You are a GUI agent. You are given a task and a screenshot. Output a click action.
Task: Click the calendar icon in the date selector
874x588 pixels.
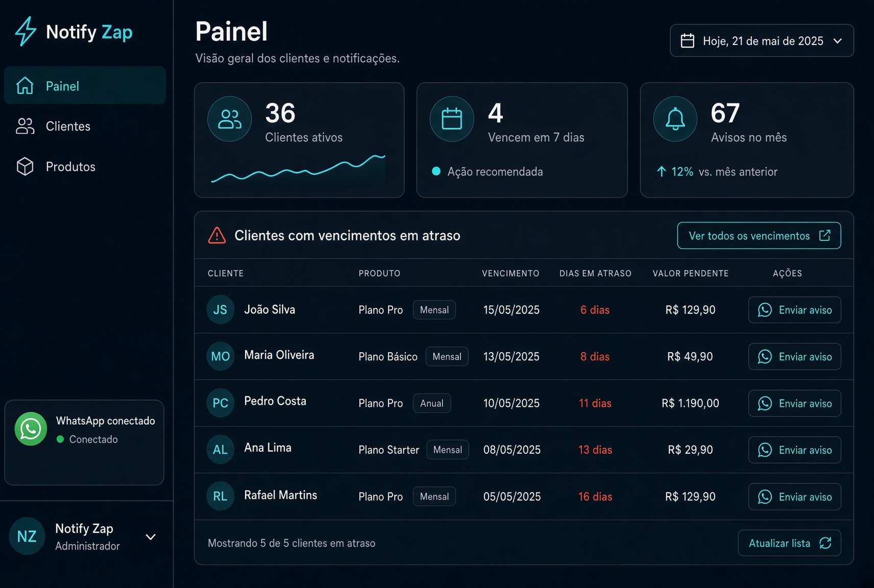click(x=688, y=40)
